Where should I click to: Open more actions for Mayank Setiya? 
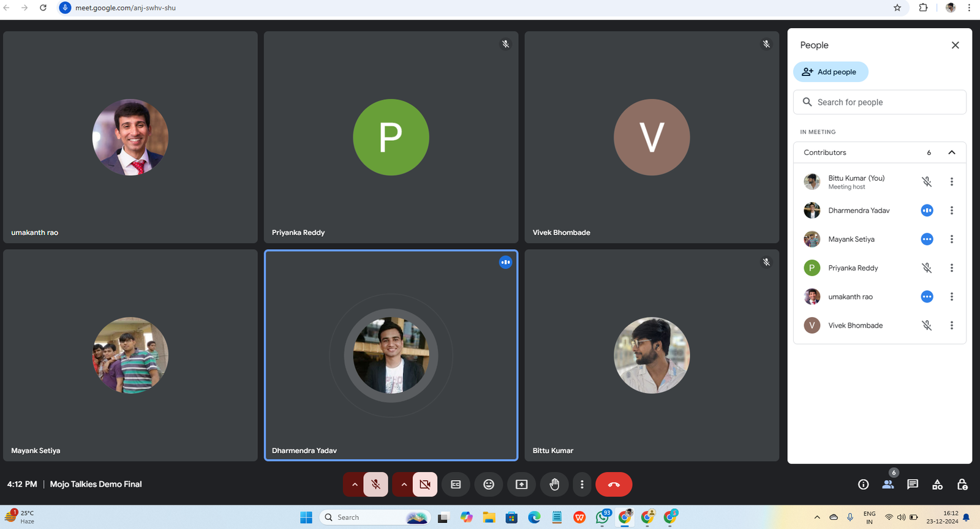point(951,239)
